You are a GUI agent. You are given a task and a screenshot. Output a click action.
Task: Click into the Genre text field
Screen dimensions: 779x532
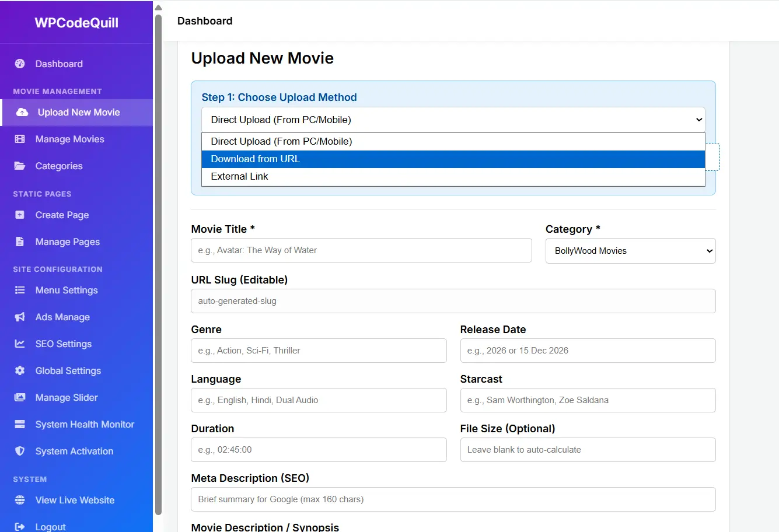[x=319, y=351]
